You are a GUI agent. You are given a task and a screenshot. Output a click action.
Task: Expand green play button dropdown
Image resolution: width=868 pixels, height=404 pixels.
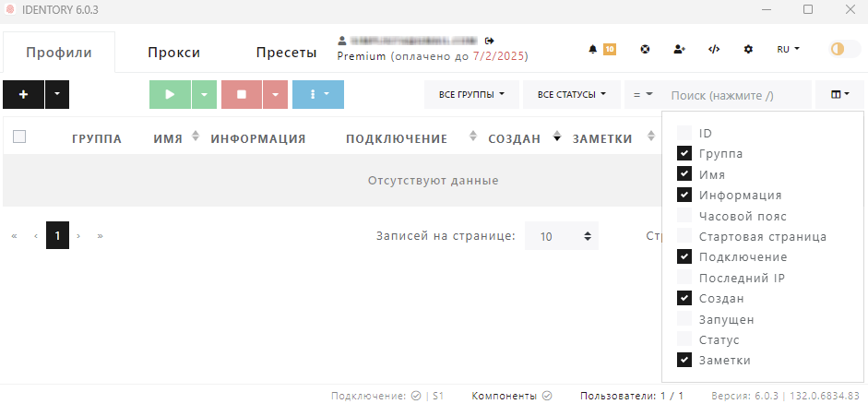[x=204, y=95]
